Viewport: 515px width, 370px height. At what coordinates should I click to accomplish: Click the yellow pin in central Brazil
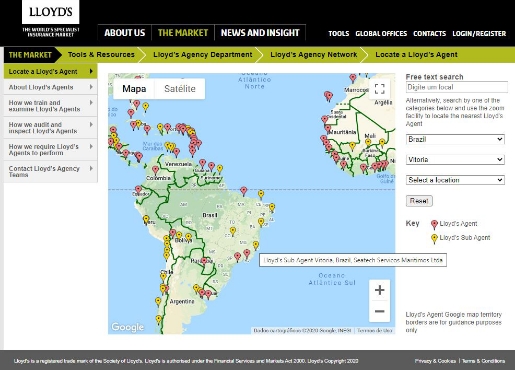coord(233,231)
